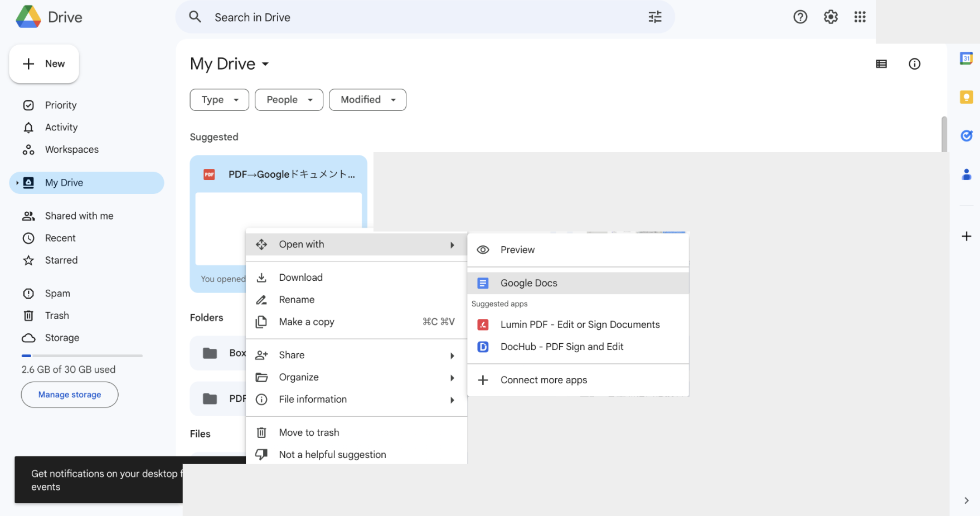
Task: Expand the File information submenu arrow
Action: pos(452,400)
